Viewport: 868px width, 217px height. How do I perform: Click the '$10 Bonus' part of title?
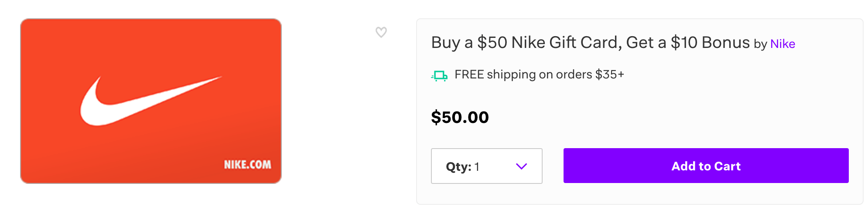coord(710,43)
